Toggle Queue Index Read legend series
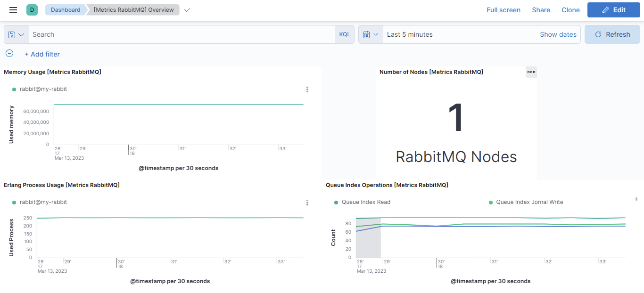 point(362,202)
